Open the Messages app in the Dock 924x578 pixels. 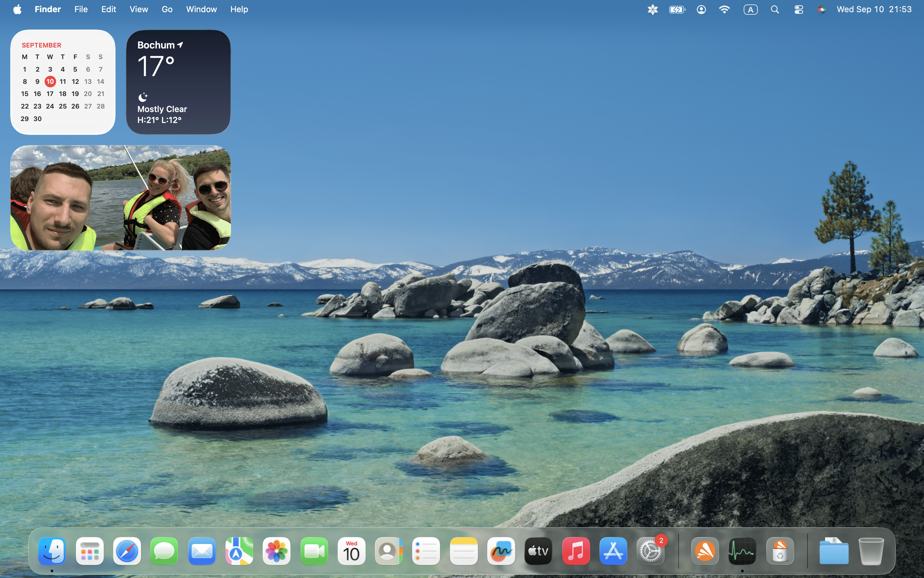164,551
